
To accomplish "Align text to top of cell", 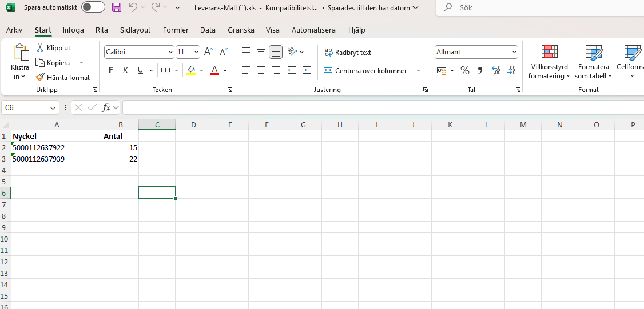I will point(246,52).
